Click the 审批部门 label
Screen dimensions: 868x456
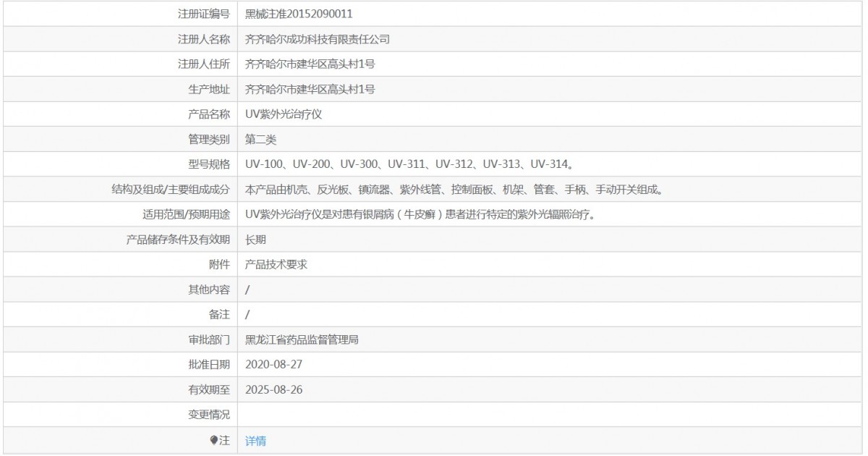click(209, 340)
